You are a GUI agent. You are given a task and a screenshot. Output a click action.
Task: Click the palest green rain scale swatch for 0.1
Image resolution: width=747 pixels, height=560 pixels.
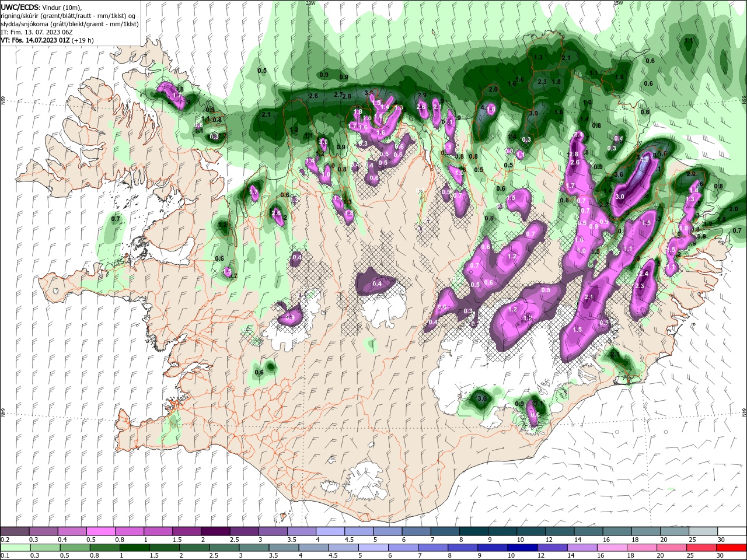[x=15, y=548]
